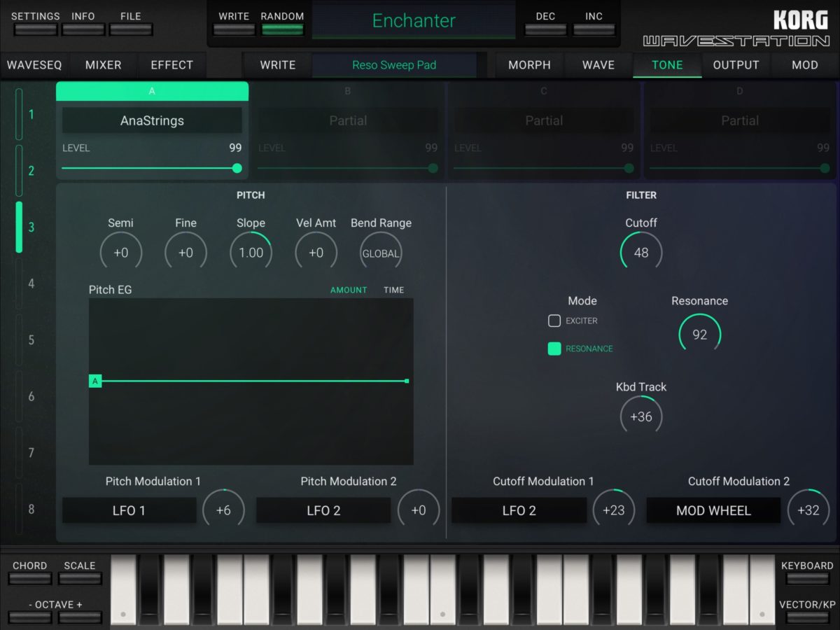Screen dimensions: 840x630
Task: Enable the EXCITER mode checkbox
Action: pos(554,321)
